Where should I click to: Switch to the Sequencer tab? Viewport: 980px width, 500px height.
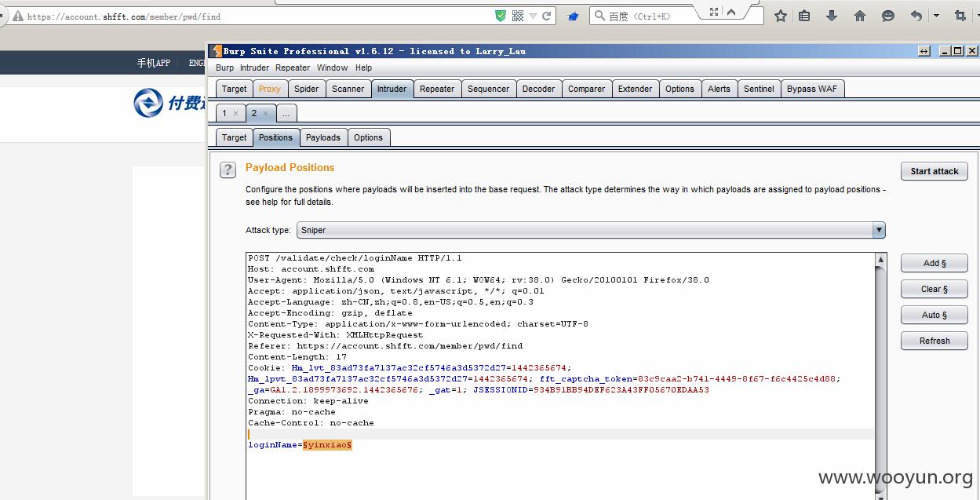[x=488, y=89]
